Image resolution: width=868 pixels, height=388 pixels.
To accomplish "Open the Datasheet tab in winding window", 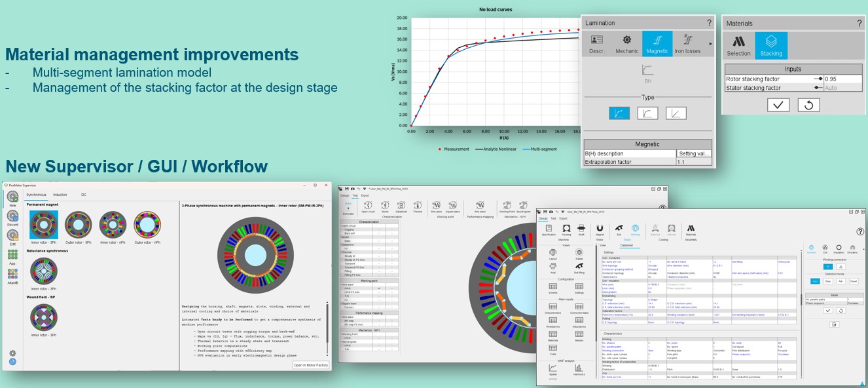I will (626, 245).
